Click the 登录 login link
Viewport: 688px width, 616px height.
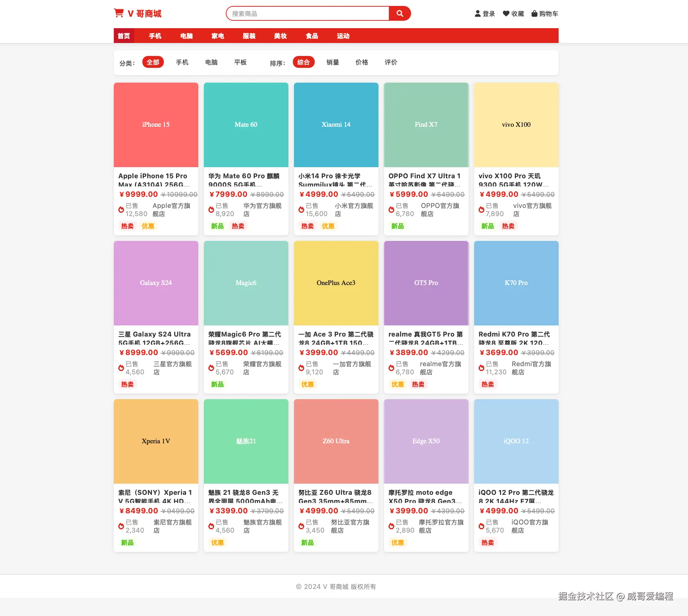coord(489,14)
